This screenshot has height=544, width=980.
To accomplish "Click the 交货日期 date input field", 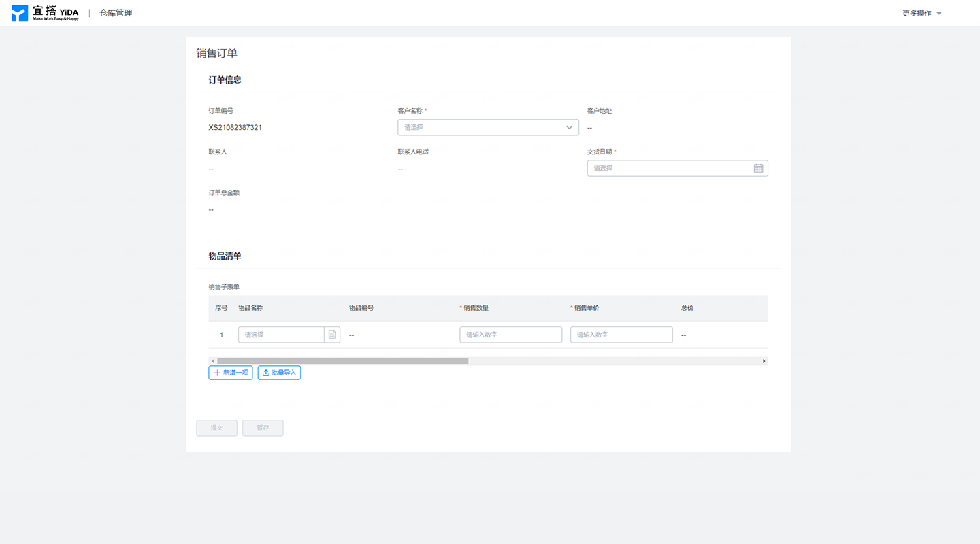I will click(677, 168).
